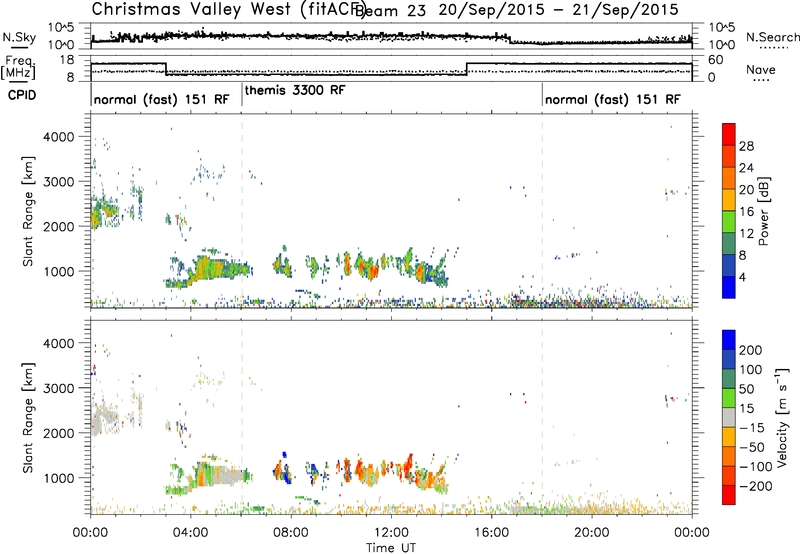The width and height of the screenshot is (800, 554).
Task: Click the Velocity panel 'Slant Range [km]' axis label
Action: pyautogui.click(x=28, y=418)
